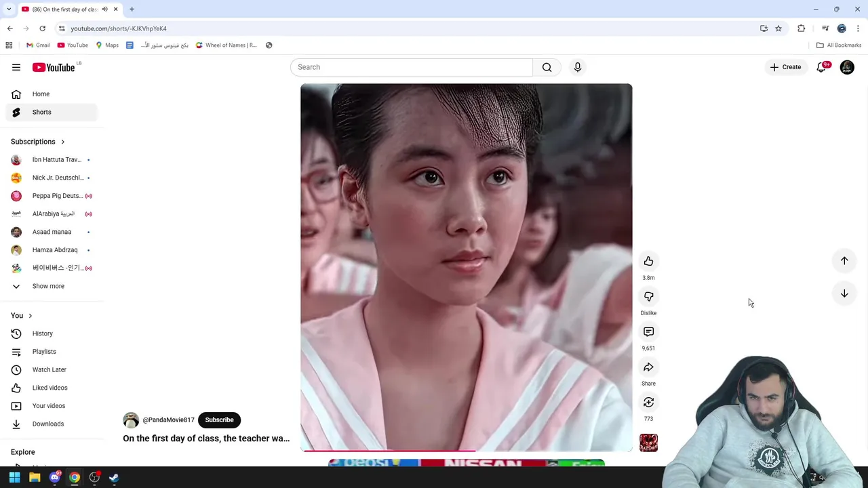Open Liked videos

pos(52,388)
